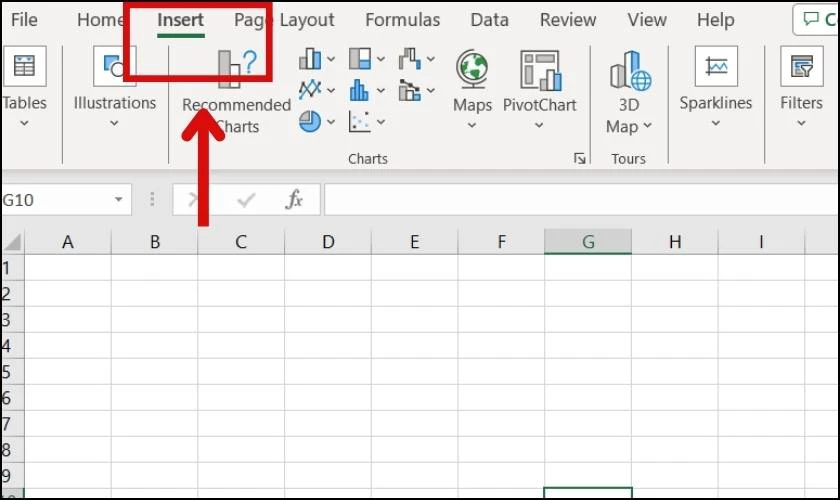Click the Enter checkmark in formula bar

pos(246,200)
